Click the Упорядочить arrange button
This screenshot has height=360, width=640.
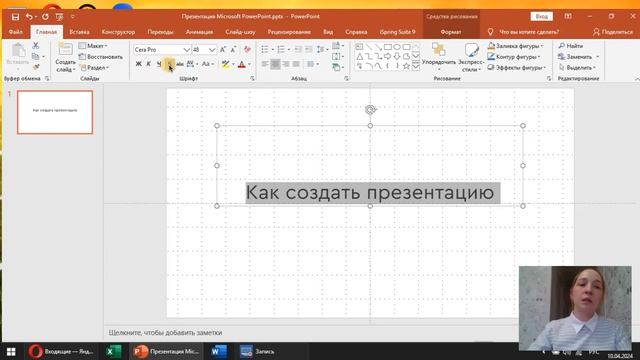click(x=439, y=57)
